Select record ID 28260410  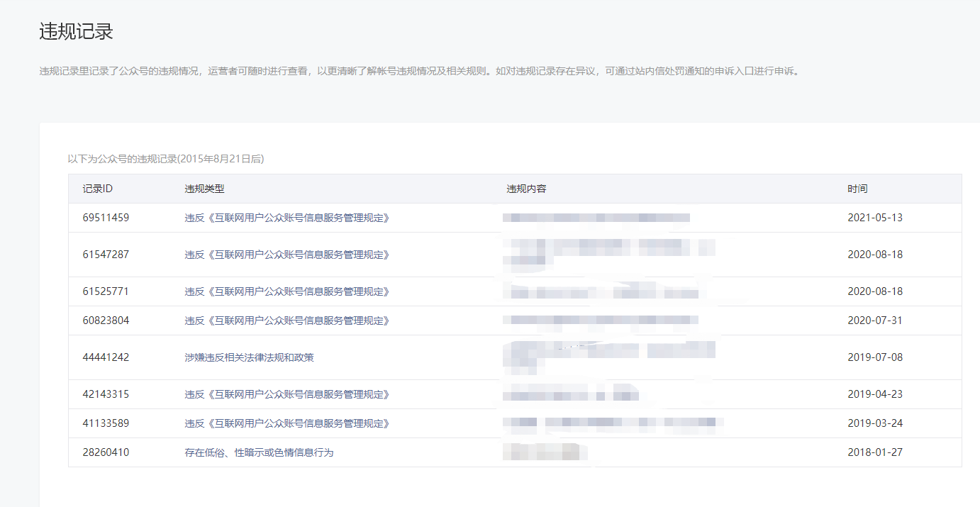[106, 452]
